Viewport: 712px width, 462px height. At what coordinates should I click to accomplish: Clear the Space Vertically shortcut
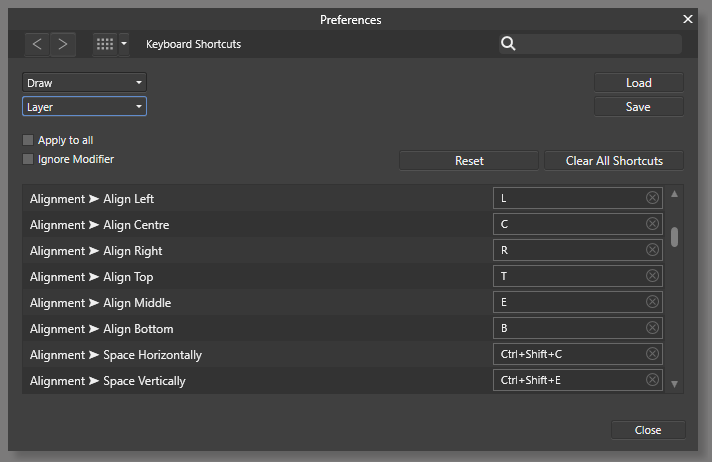pyautogui.click(x=653, y=380)
